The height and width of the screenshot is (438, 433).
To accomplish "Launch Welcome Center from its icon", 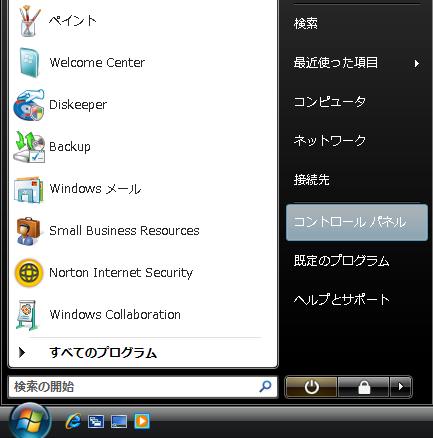I will pyautogui.click(x=29, y=63).
